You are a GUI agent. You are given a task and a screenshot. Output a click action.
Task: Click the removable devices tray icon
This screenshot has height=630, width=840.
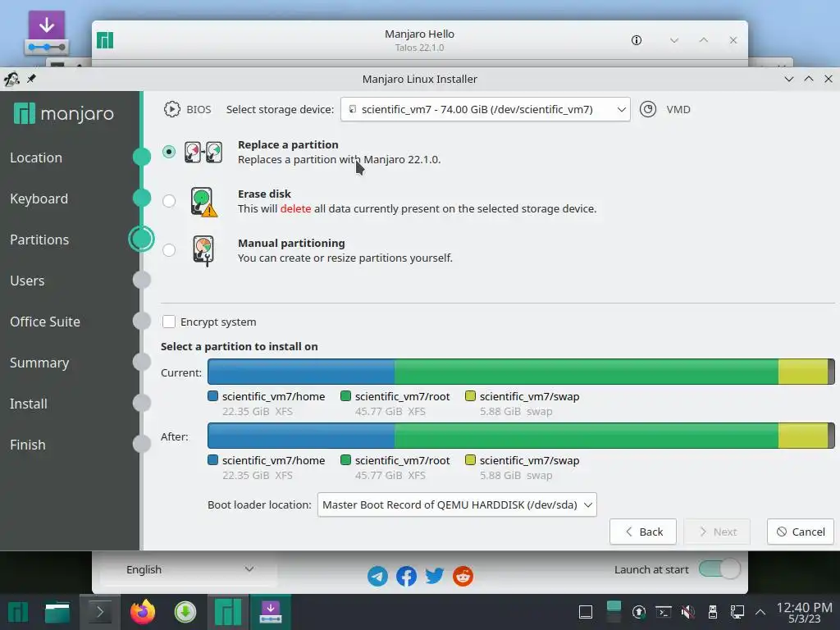pyautogui.click(x=713, y=612)
